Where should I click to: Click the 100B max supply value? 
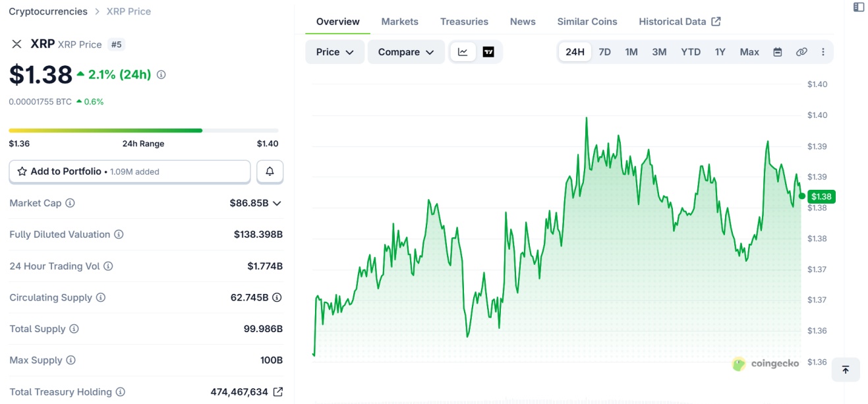[272, 361]
